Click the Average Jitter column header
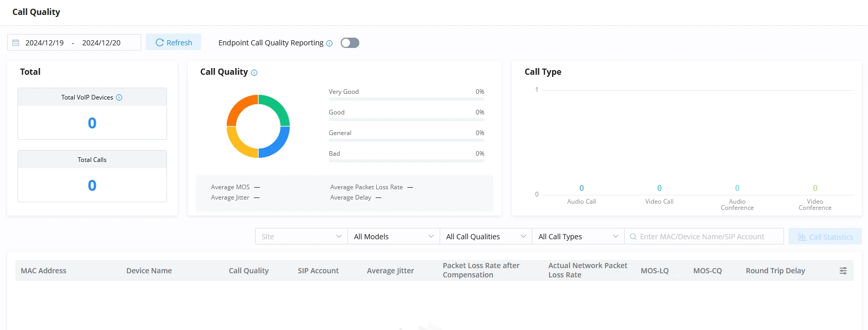The image size is (868, 330). click(390, 271)
